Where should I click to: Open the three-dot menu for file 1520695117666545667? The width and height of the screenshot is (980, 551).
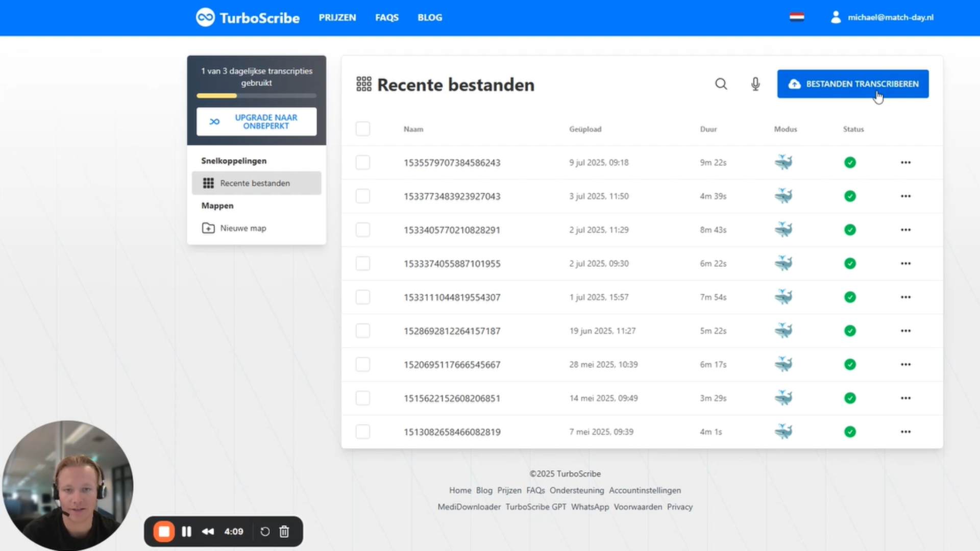[905, 364]
